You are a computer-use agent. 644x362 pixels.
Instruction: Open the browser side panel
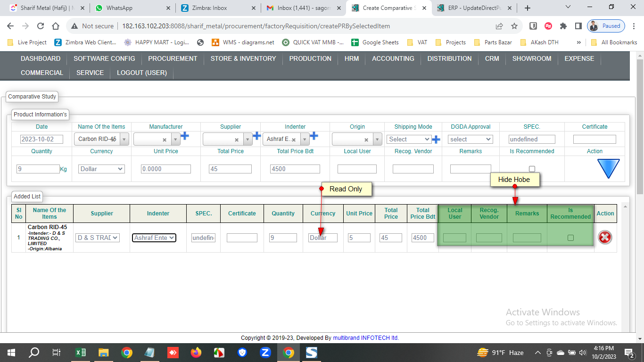[x=578, y=26]
